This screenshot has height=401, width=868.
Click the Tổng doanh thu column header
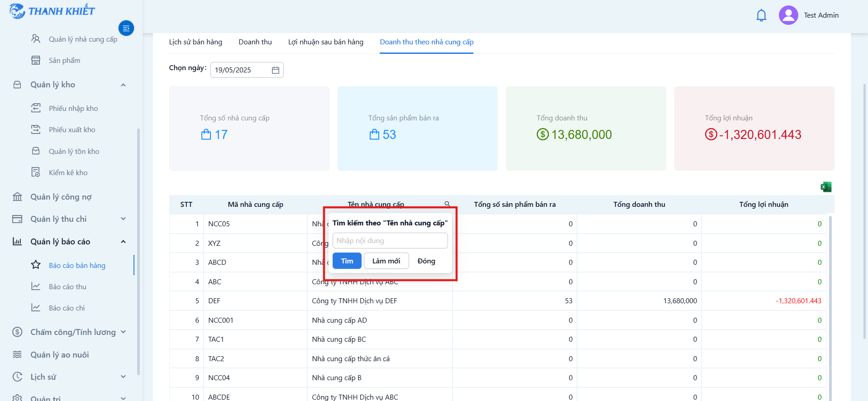click(639, 205)
